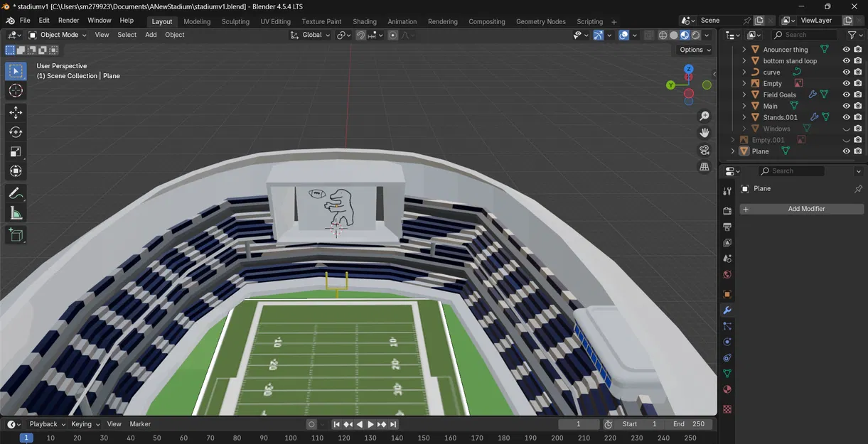Play the animation forward
The height and width of the screenshot is (444, 868).
tap(370, 424)
